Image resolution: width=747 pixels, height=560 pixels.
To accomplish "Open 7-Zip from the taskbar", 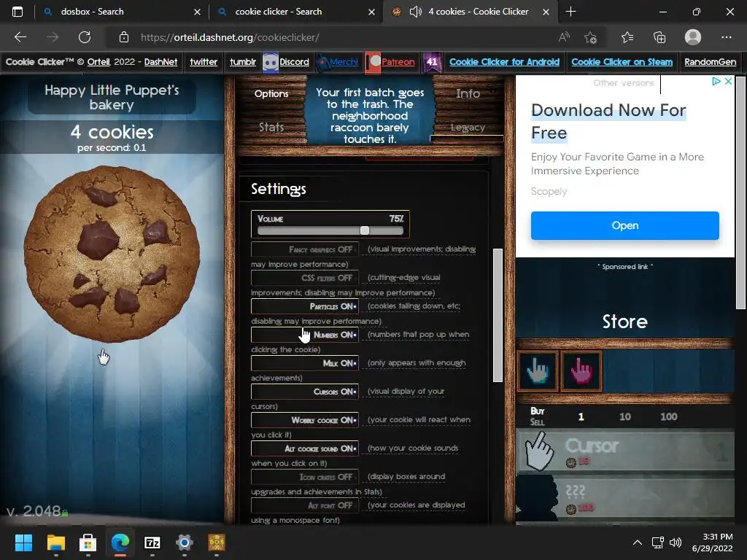I will (x=152, y=542).
